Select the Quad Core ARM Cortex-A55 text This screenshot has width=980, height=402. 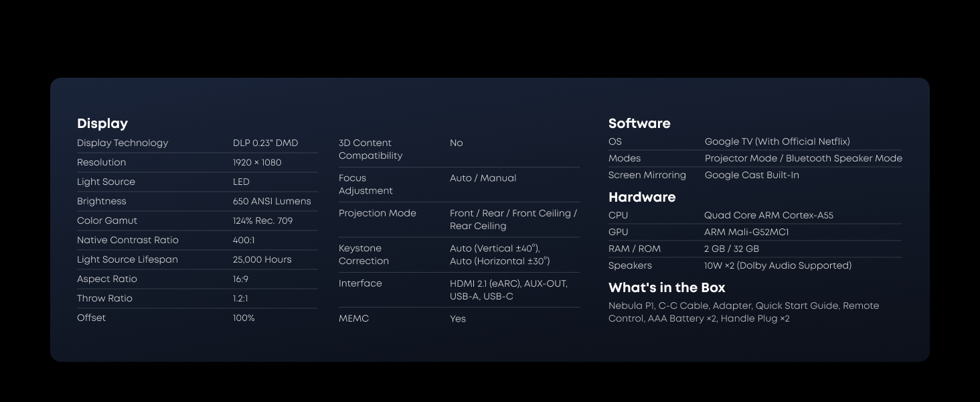768,215
